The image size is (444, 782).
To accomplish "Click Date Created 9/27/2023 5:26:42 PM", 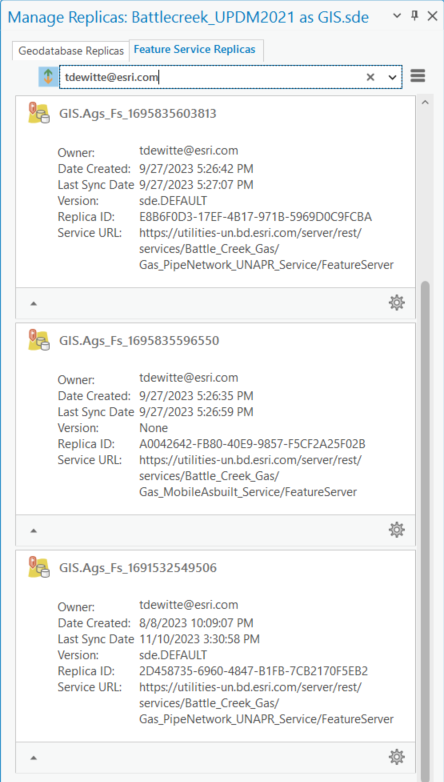I will [196, 168].
